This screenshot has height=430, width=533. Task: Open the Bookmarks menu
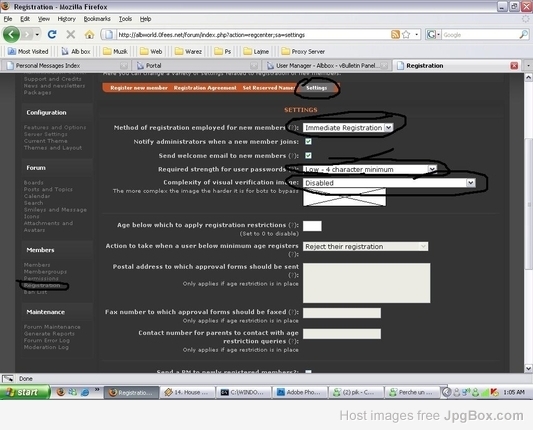coord(97,19)
